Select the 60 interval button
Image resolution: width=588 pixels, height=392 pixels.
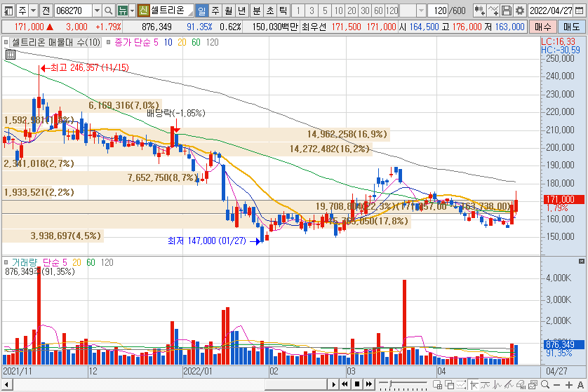(378, 11)
